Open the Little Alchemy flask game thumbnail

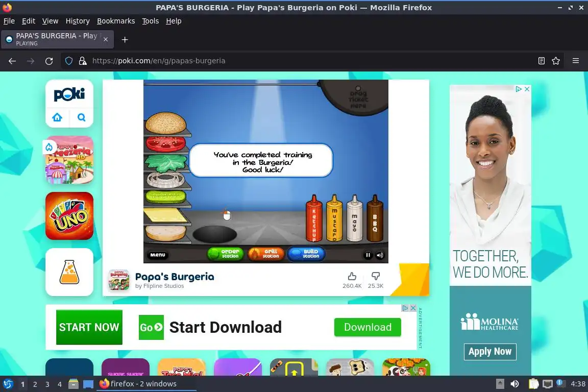[69, 272]
